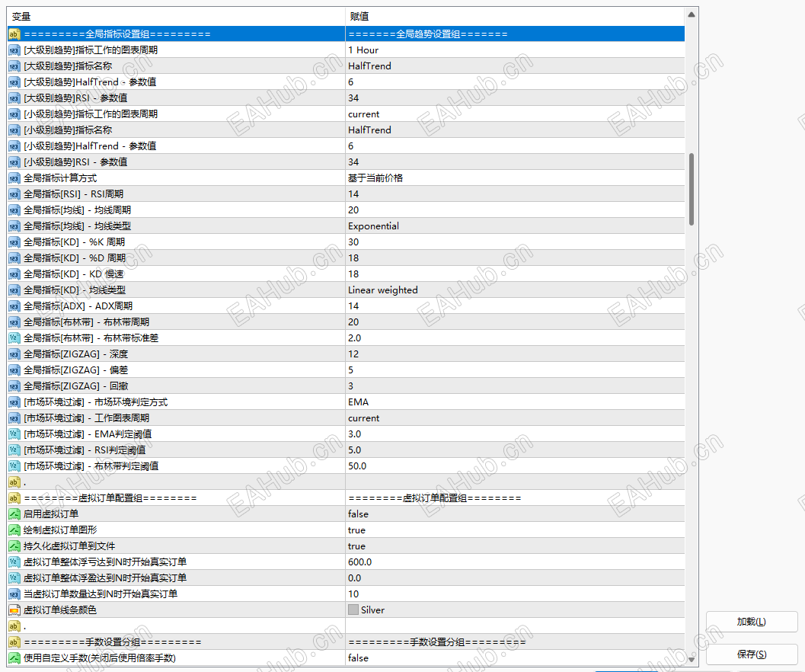Click color icon beside 虚拟订单线条颜色
The width and height of the screenshot is (805, 672).
pos(14,610)
